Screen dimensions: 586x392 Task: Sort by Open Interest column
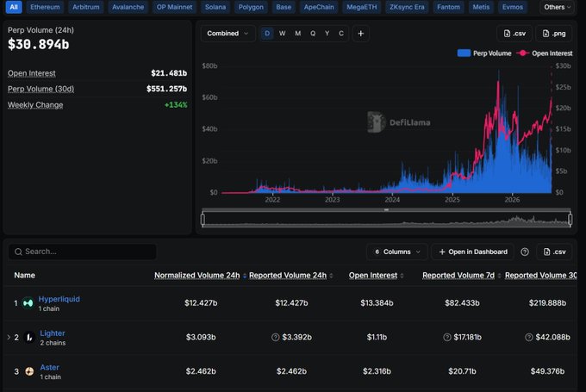[x=373, y=276]
